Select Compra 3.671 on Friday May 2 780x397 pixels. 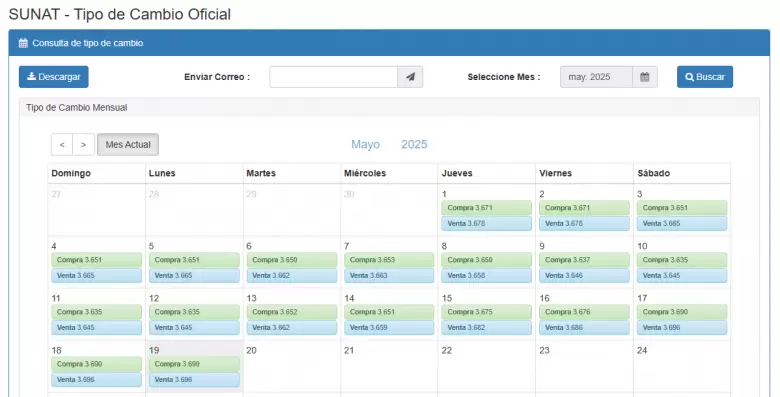pos(584,207)
